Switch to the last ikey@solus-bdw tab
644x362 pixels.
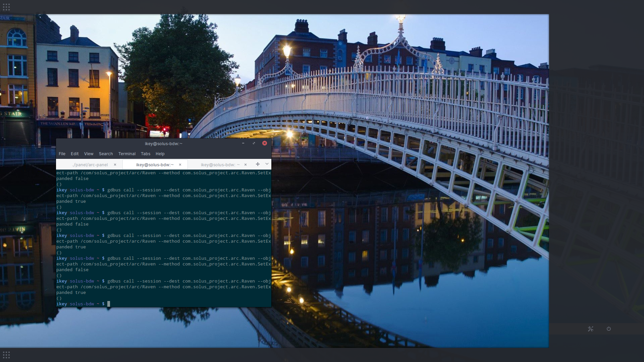(x=220, y=165)
